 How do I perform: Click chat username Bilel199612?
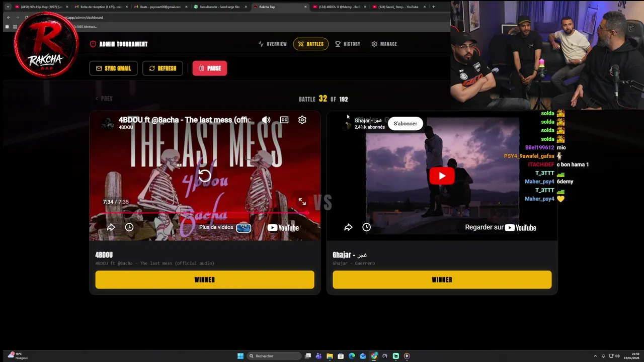(539, 147)
